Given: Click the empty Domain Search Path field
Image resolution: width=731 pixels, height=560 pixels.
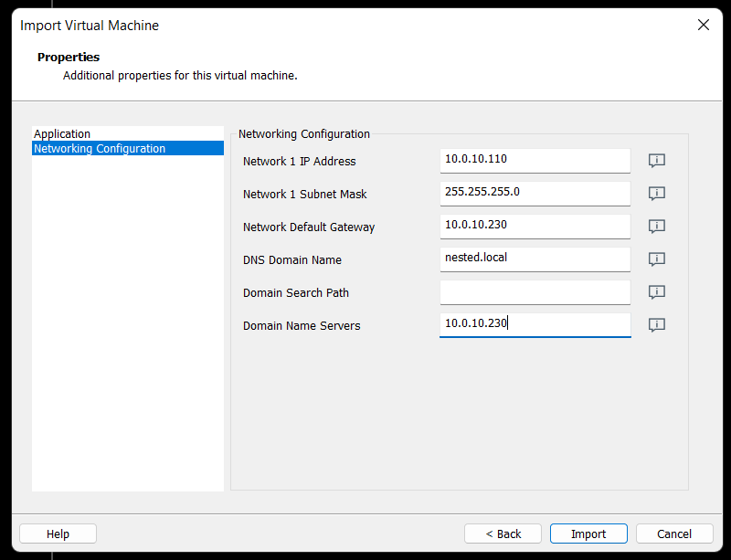Looking at the screenshot, I should tap(535, 291).
